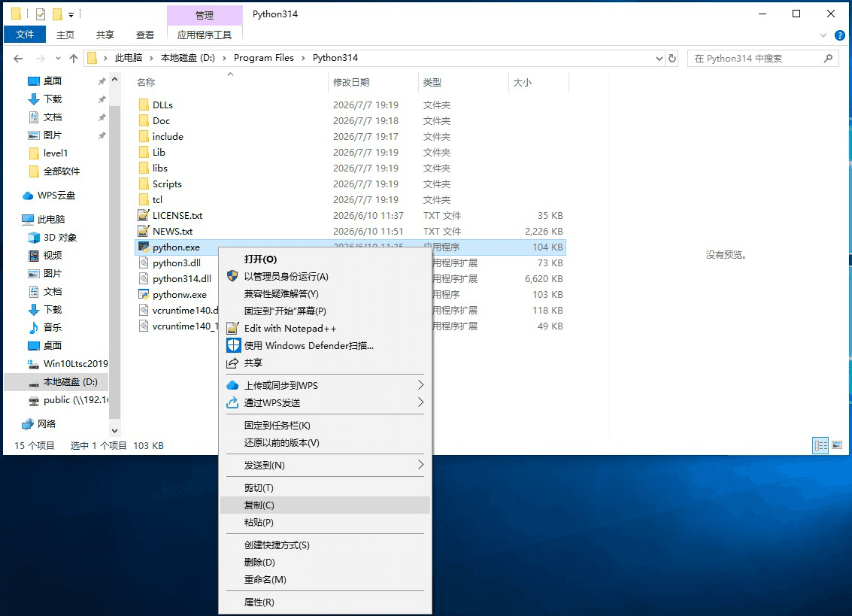Screen dimensions: 852x616
Task: Sort by 名称 column header
Action: (230, 83)
